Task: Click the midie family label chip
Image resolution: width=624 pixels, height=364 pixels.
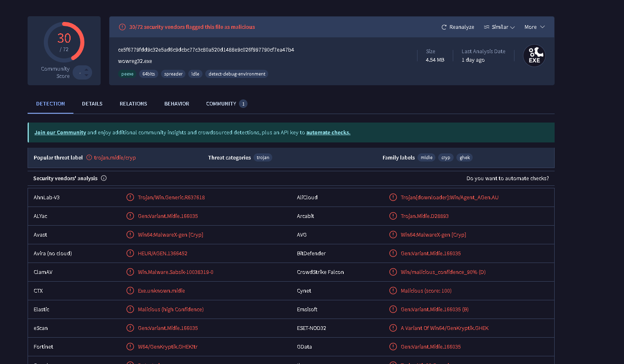Action: [426, 158]
